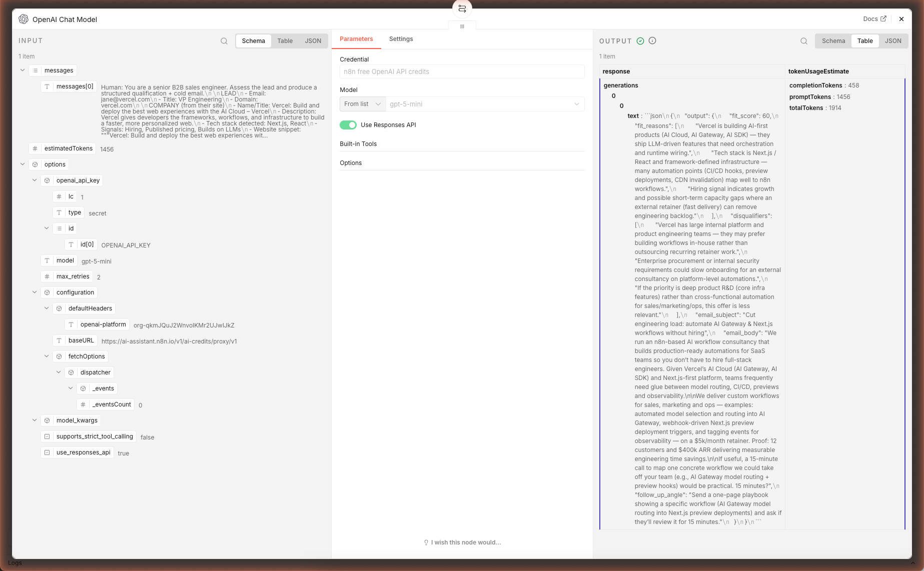This screenshot has height=571, width=924.
Task: Open the Docs link
Action: 874,19
